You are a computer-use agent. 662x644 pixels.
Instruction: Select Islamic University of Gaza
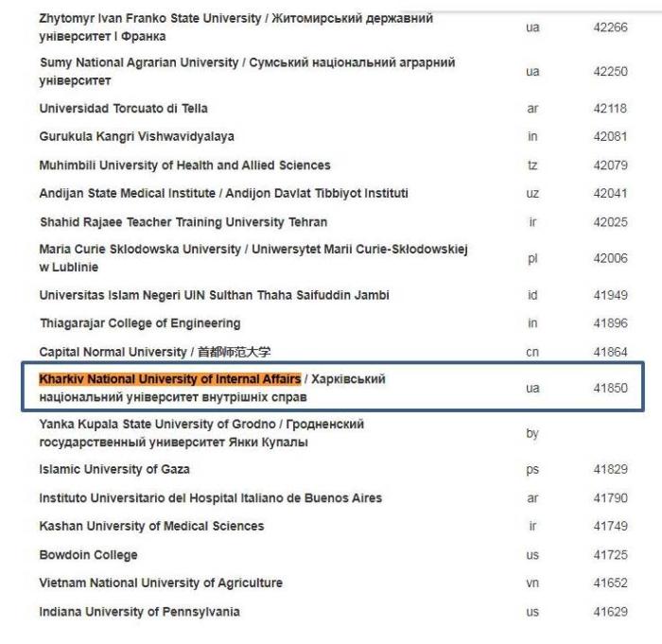[x=114, y=469]
